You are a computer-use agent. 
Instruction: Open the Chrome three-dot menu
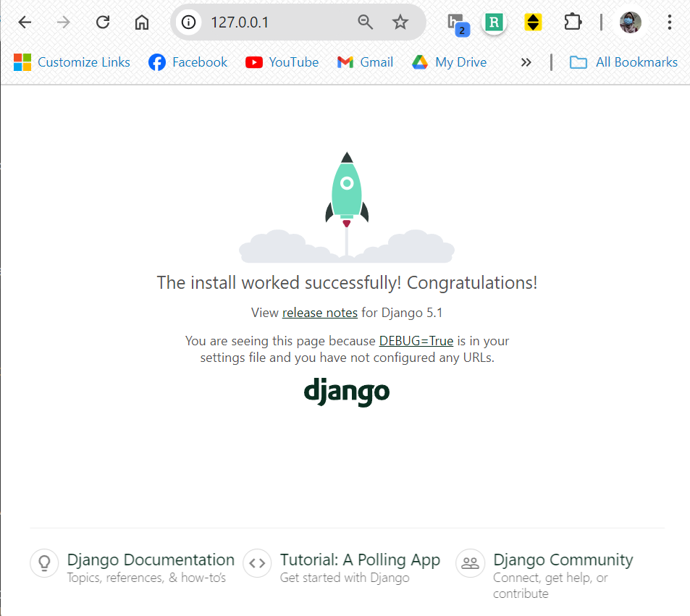(670, 22)
